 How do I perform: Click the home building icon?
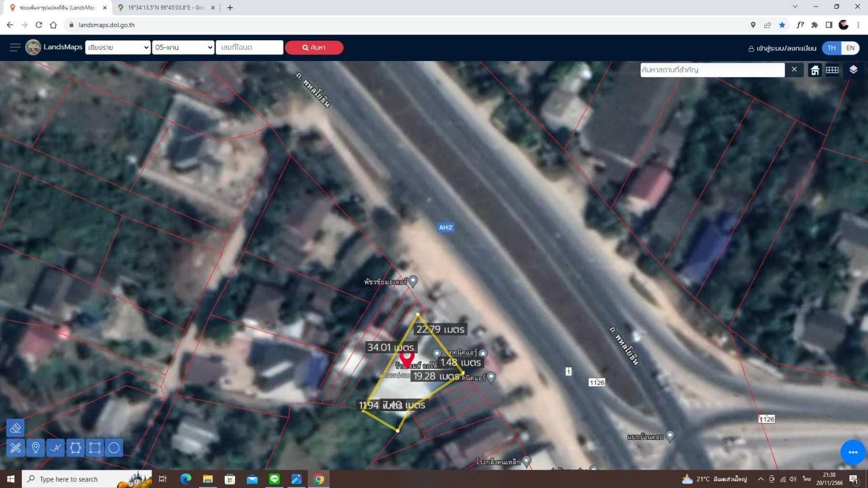(x=815, y=70)
